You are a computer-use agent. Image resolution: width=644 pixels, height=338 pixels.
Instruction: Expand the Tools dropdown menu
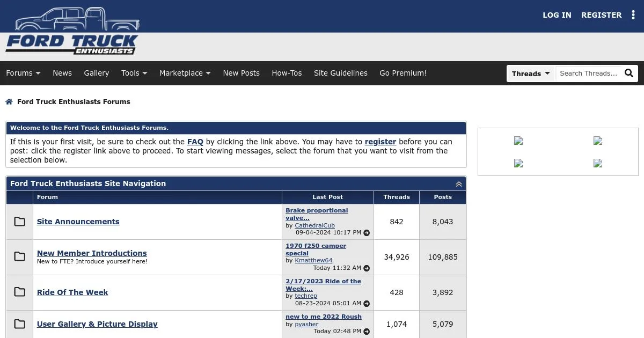coord(134,73)
